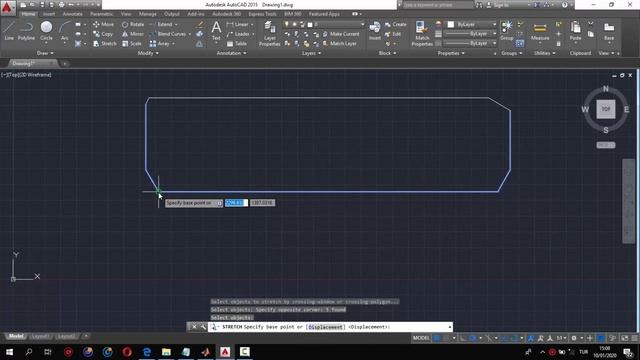Use the Mirror tool

pos(133,34)
